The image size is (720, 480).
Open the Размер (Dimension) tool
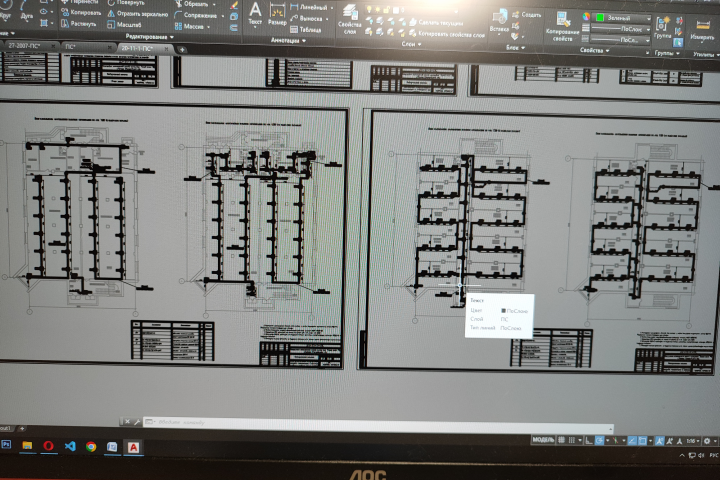pyautogui.click(x=277, y=14)
